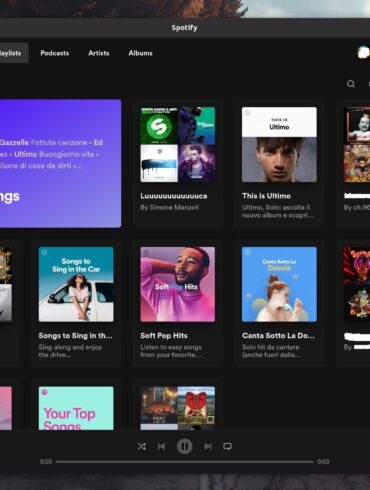370x490 pixels.
Task: Skip to next track
Action: pos(208,446)
